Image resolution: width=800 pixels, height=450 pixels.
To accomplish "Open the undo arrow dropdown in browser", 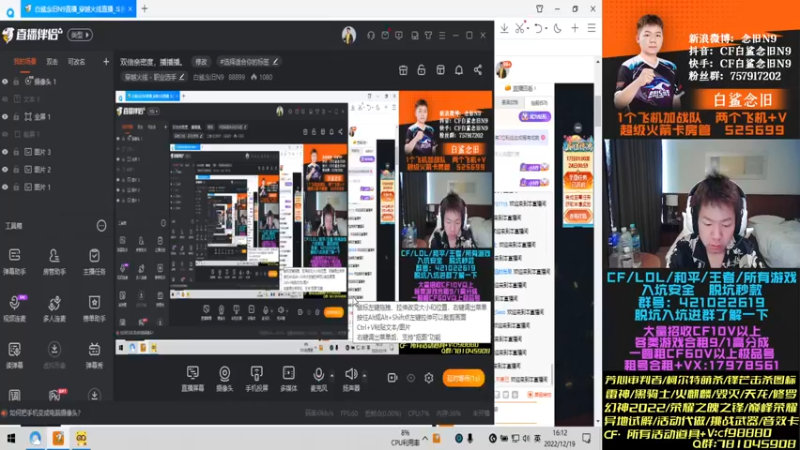I will [x=546, y=28].
